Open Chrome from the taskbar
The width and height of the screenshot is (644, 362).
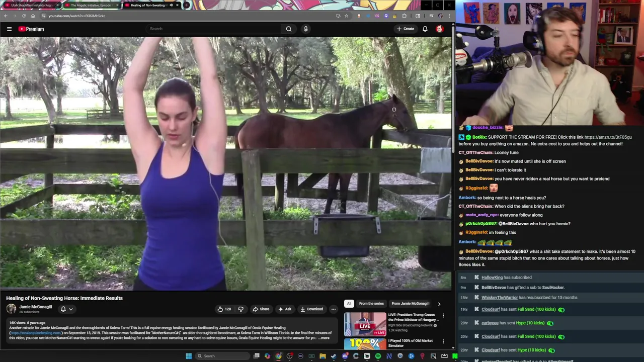tap(278, 356)
